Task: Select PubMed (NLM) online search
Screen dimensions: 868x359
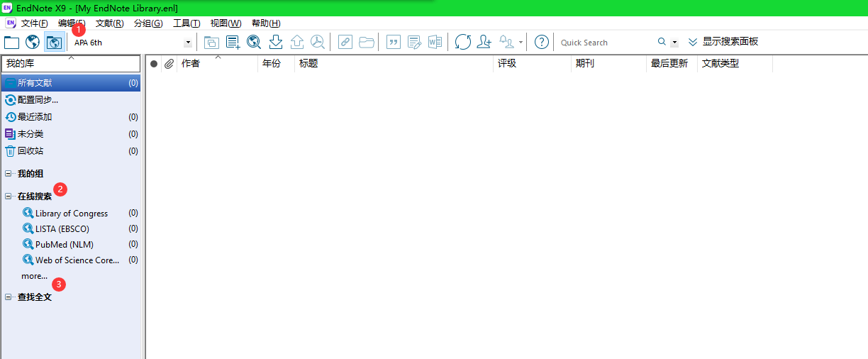Action: pyautogui.click(x=65, y=245)
